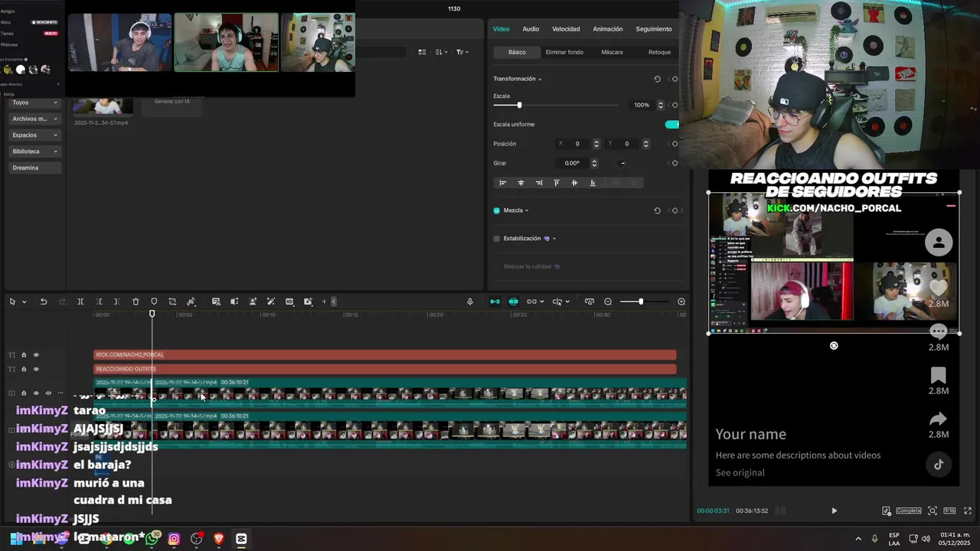Viewport: 980px width, 551px height.
Task: Click the Completa preview quality button
Action: coord(909,510)
